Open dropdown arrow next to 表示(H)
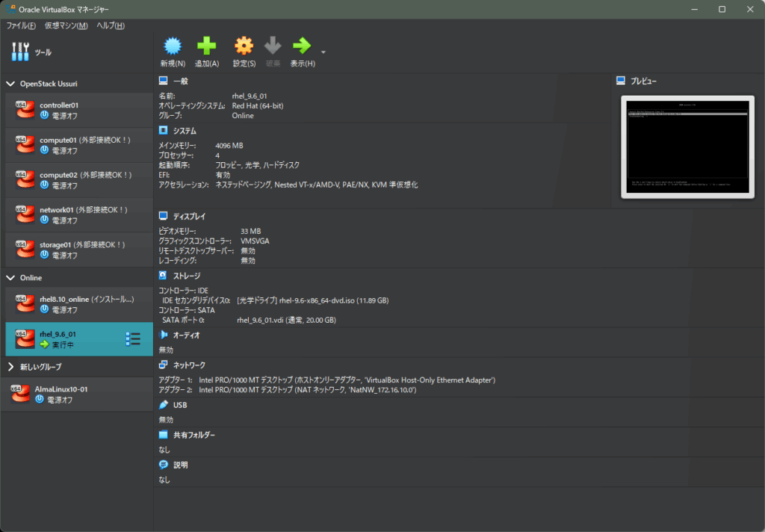The image size is (765, 532). [323, 52]
